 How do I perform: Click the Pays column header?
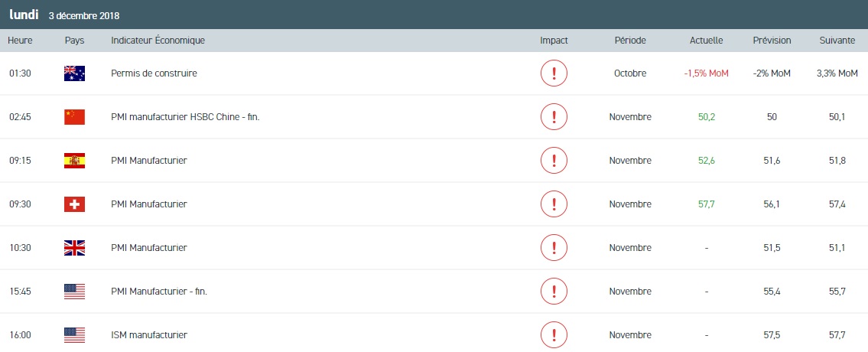click(x=74, y=41)
